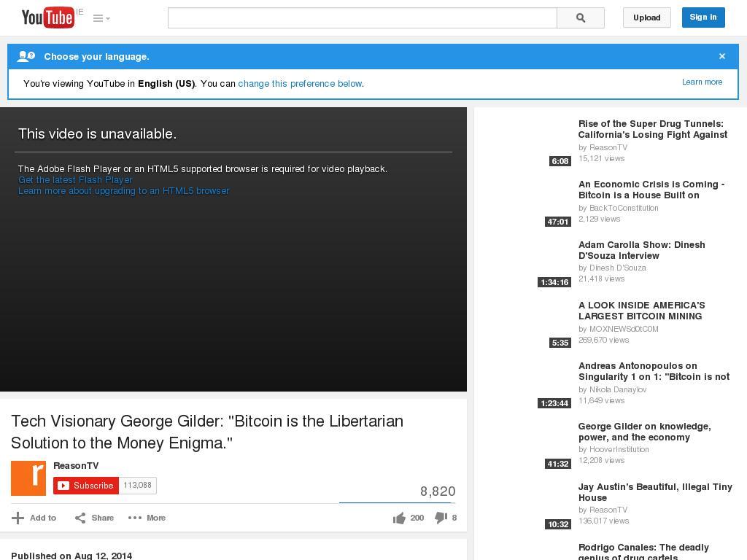
Task: Click 'by HooverInstitution' channel text
Action: point(614,449)
